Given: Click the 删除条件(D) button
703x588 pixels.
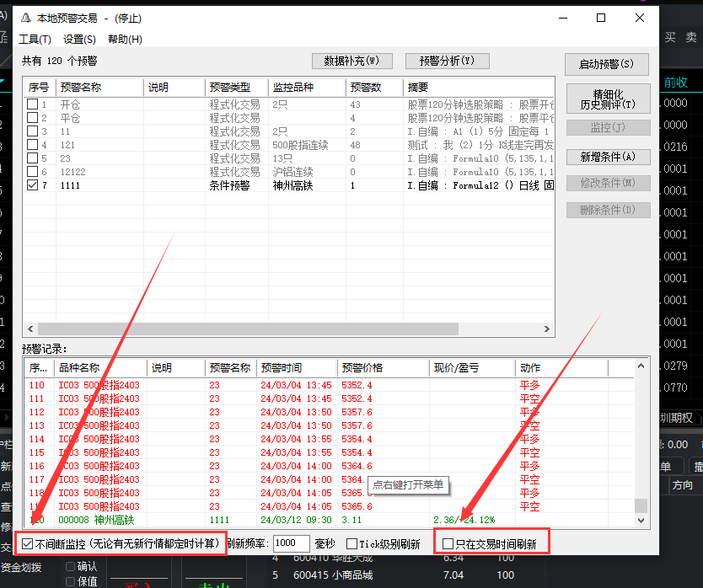Looking at the screenshot, I should click(x=608, y=210).
